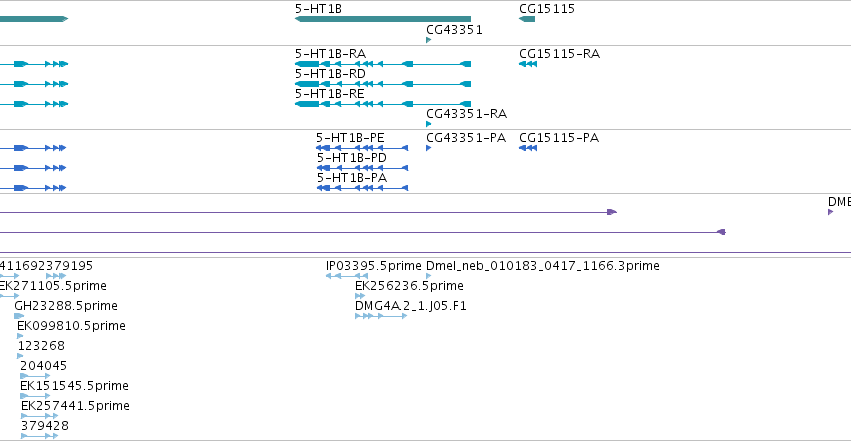Select transcript 5-HT1B-RD glyph
851x441 pixels.
pos(383,84)
